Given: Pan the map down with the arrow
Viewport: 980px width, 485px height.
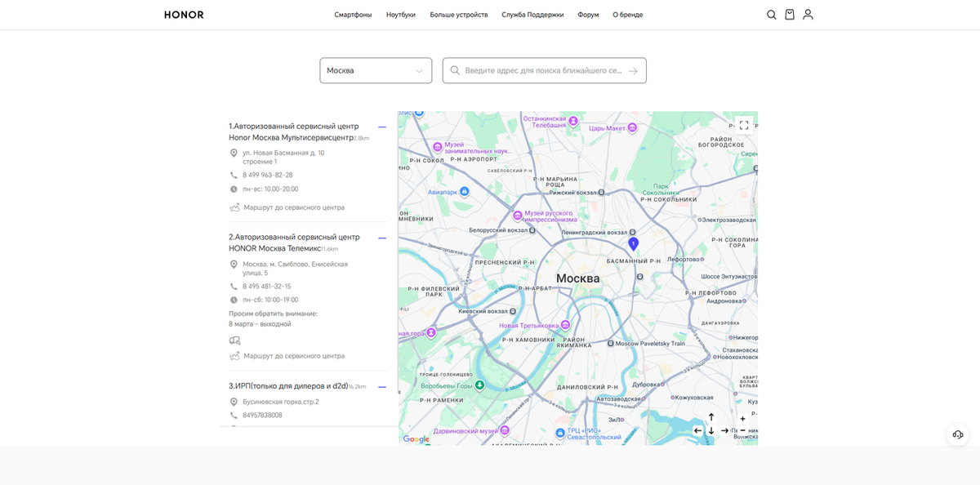Looking at the screenshot, I should click(711, 430).
